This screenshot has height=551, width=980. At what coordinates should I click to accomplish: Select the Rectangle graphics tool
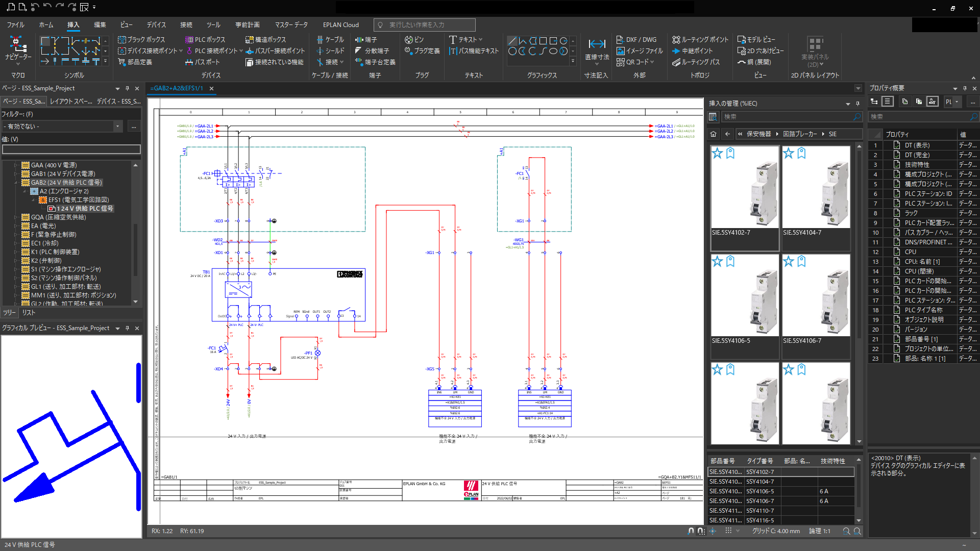tap(543, 40)
